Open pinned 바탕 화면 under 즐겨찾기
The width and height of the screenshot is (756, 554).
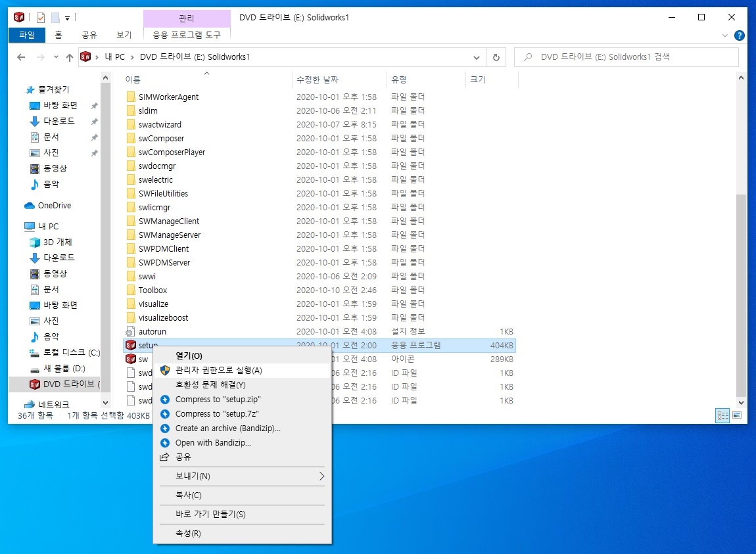coord(60,105)
